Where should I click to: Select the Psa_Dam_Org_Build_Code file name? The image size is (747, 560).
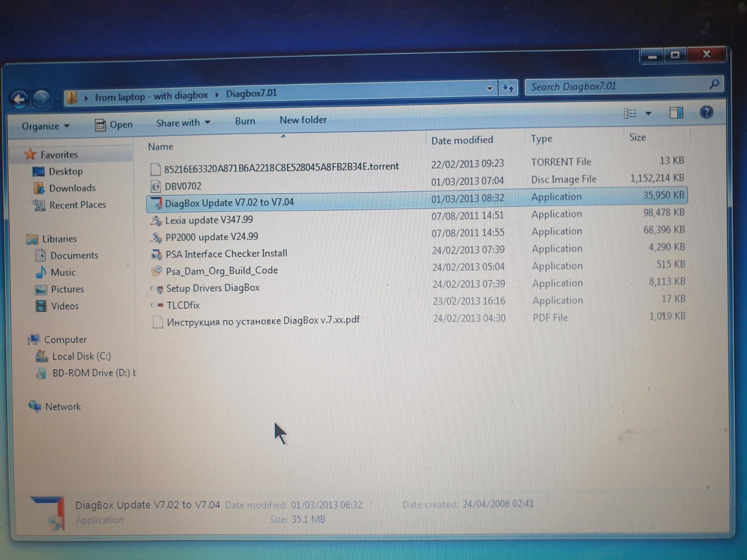222,271
